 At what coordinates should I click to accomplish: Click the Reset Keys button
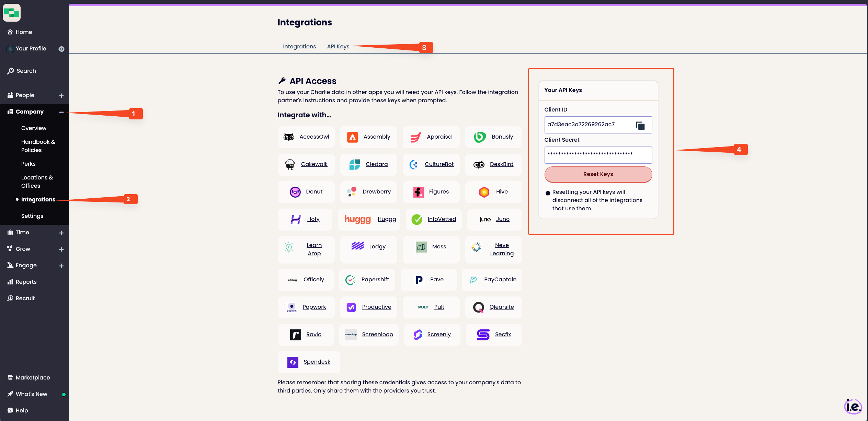pos(598,174)
